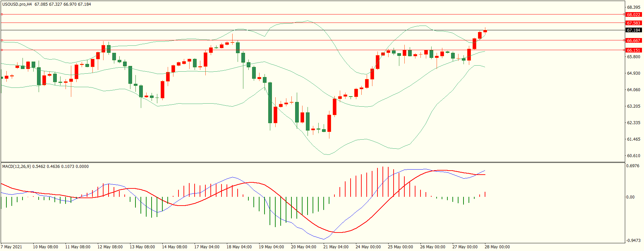644x251 pixels.
Task: Click the 24 May 00:00 time label
Action: [x=368, y=247]
